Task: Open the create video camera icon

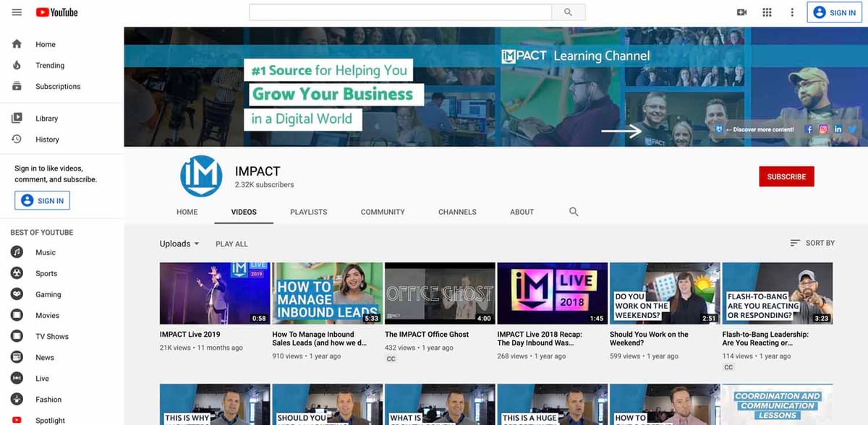Action: tap(741, 12)
